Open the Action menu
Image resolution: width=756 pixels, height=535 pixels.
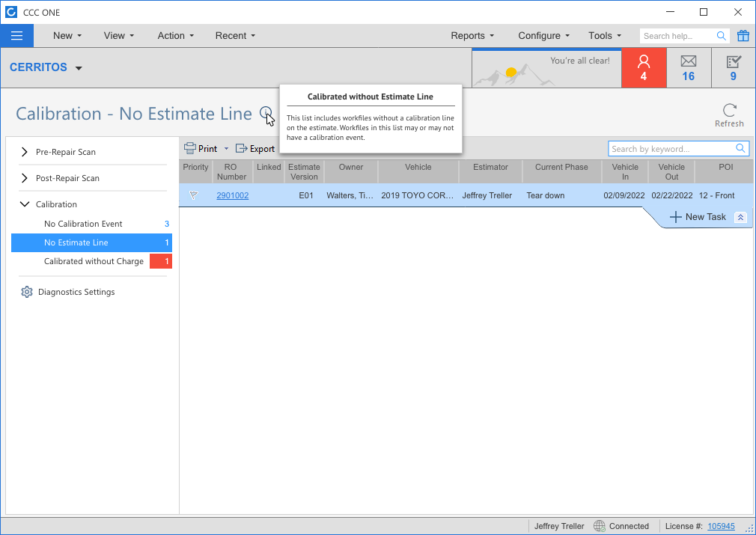(175, 36)
